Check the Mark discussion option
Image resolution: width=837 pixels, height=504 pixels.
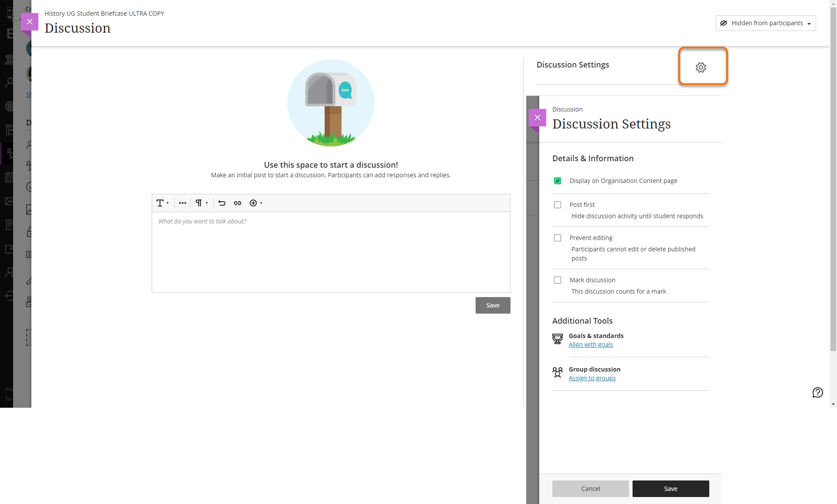[x=557, y=280]
